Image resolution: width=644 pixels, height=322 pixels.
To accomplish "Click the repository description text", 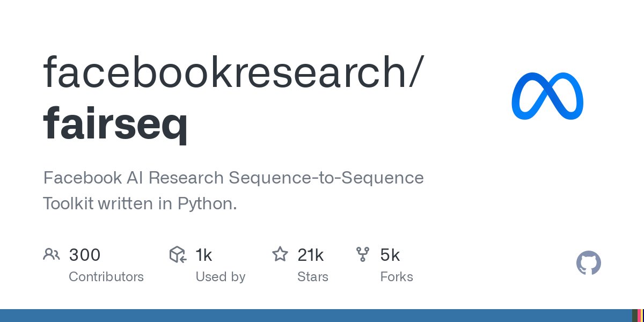I will pyautogui.click(x=233, y=191).
